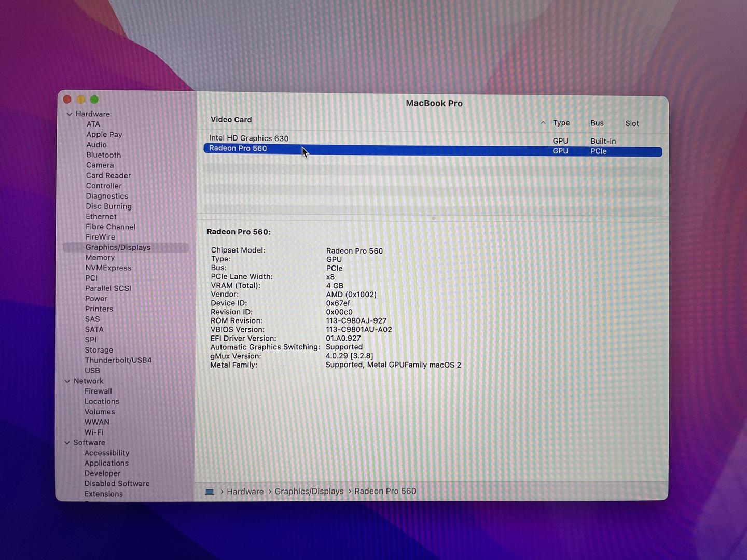Select Audio in the sidebar
The width and height of the screenshot is (747, 560).
pos(96,145)
